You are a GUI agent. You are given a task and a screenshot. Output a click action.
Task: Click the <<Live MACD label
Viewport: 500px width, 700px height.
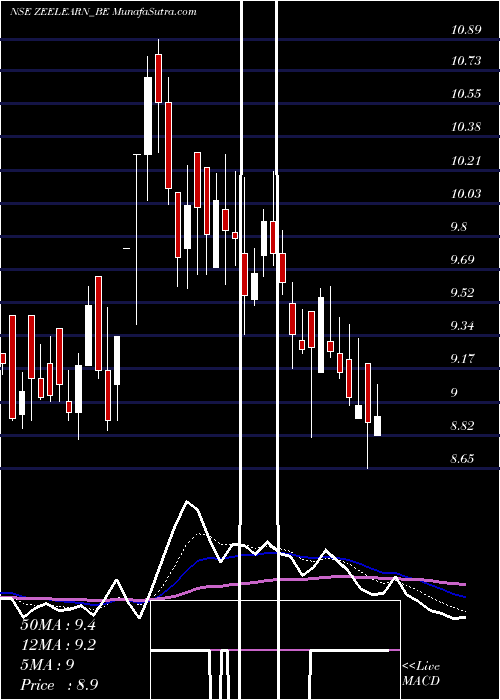(421, 674)
